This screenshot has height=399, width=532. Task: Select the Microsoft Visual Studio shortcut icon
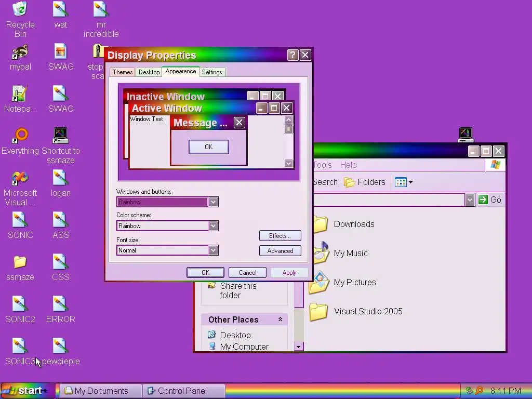(x=20, y=178)
